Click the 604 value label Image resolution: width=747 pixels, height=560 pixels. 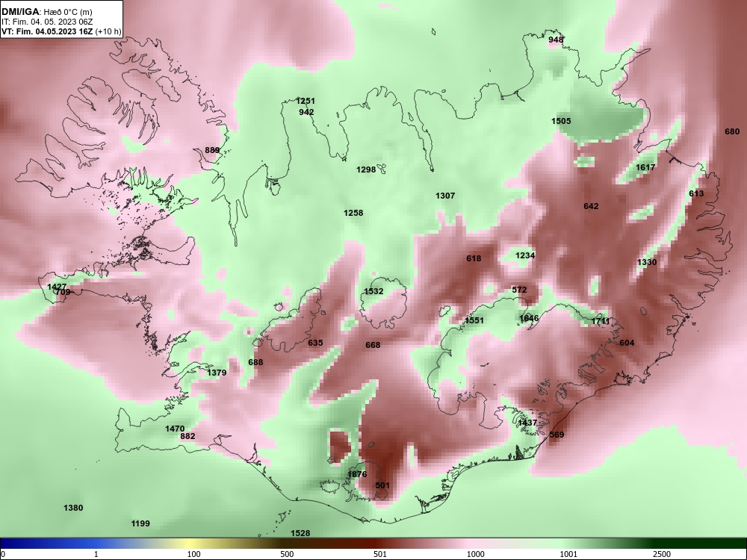[x=627, y=343]
